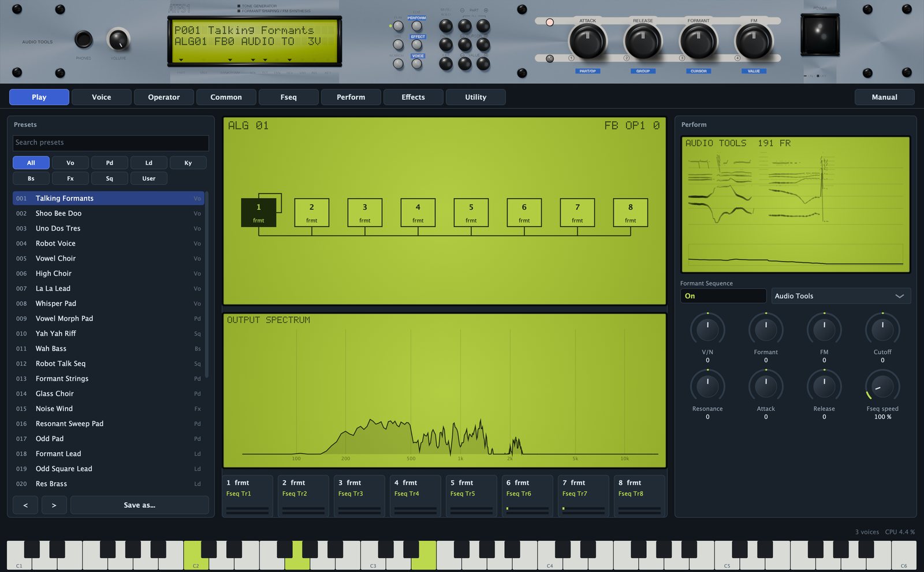Viewport: 924px width, 572px height.
Task: Switch to the Voice tab
Action: point(102,97)
